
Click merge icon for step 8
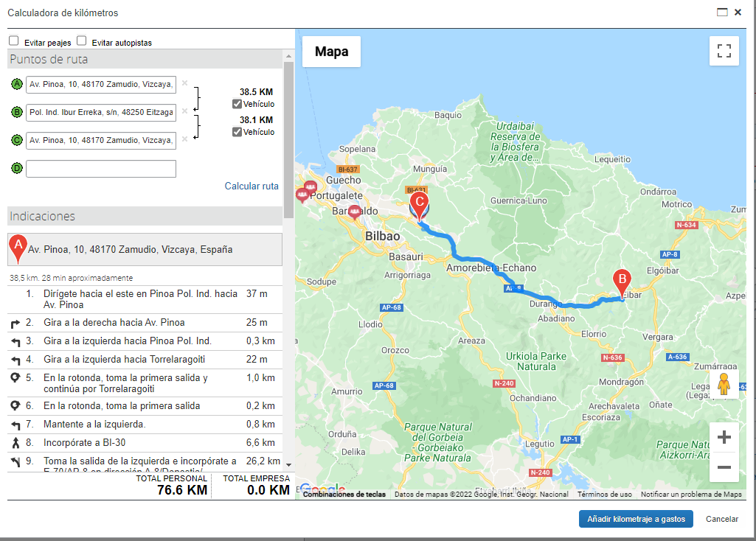[15, 443]
